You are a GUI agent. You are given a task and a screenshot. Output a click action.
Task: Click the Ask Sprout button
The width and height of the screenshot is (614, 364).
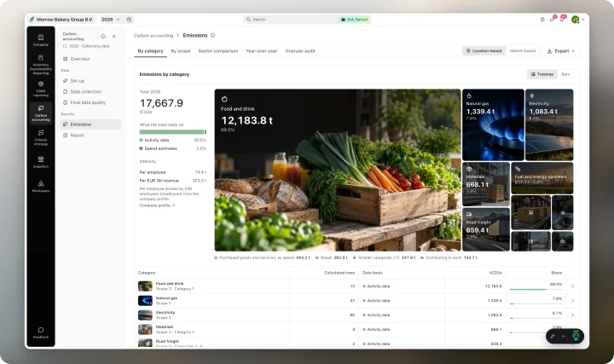(355, 19)
